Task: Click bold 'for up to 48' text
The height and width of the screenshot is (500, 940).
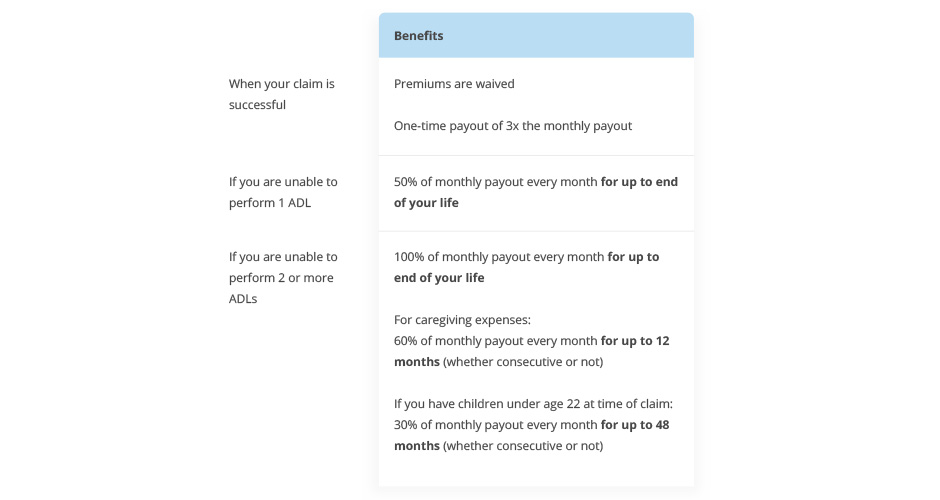Action: 635,424
